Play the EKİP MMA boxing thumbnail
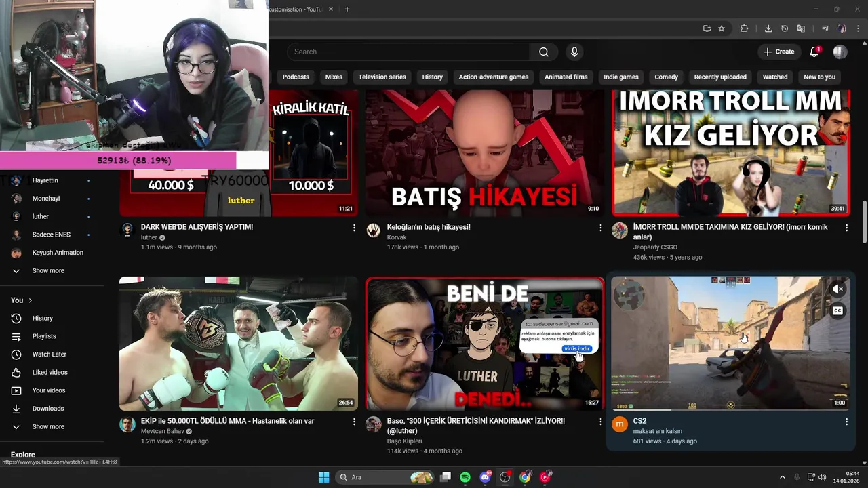This screenshot has height=488, width=868. coord(239,344)
